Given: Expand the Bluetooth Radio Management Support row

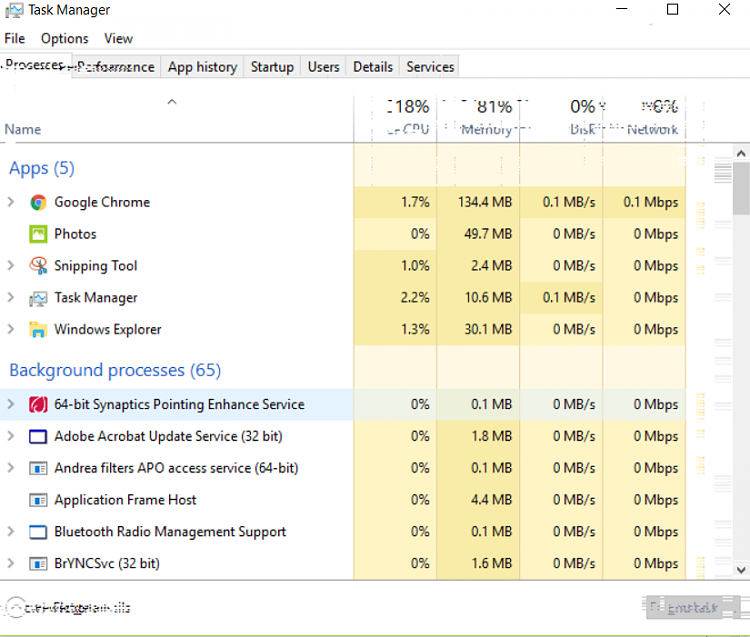Looking at the screenshot, I should tap(11, 532).
